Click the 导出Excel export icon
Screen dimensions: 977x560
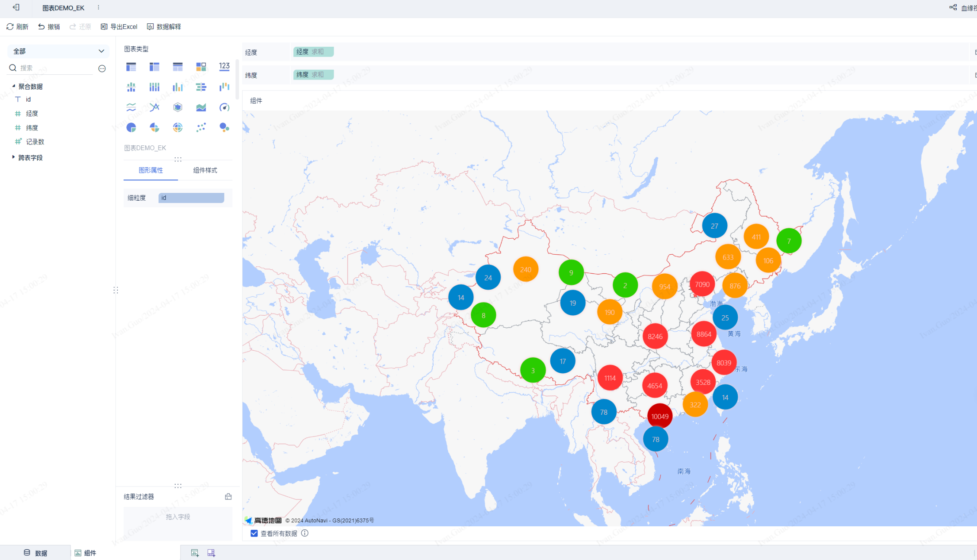click(x=104, y=27)
